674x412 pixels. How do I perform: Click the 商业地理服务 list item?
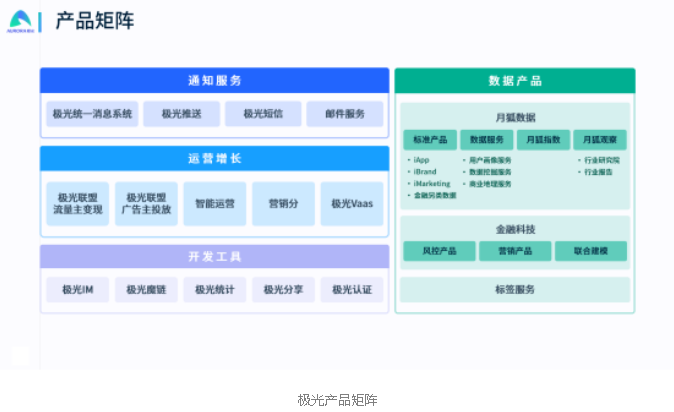point(490,184)
